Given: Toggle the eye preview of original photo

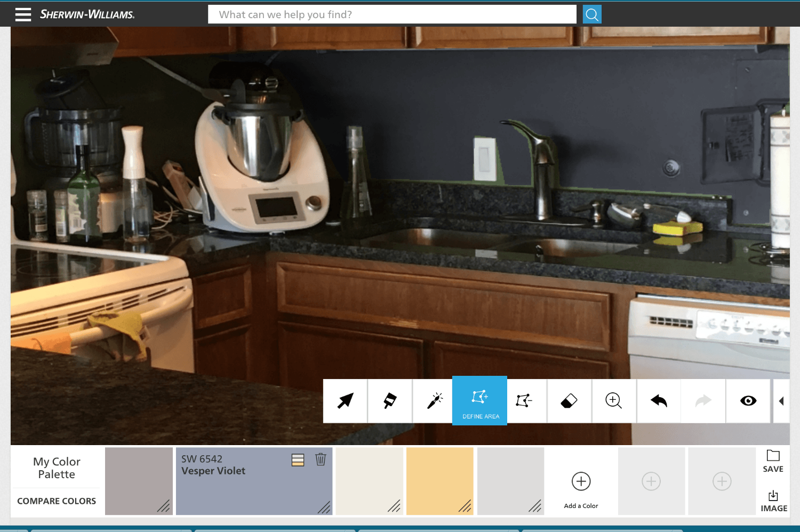Looking at the screenshot, I should [748, 401].
